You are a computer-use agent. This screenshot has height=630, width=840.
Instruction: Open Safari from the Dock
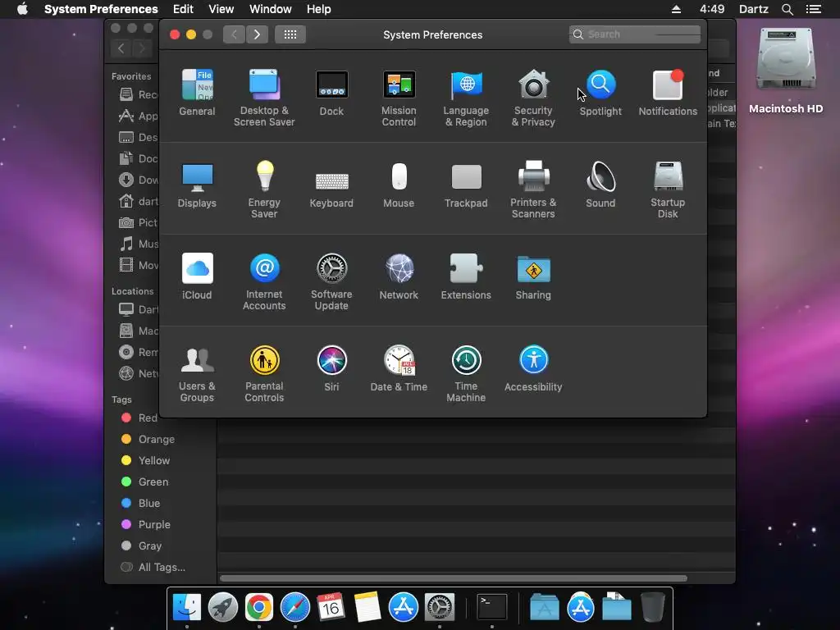294,607
